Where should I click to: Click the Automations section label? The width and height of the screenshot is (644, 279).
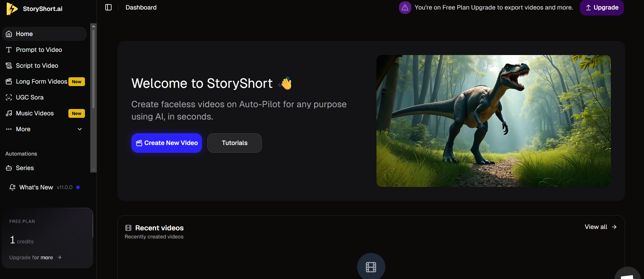tap(21, 154)
